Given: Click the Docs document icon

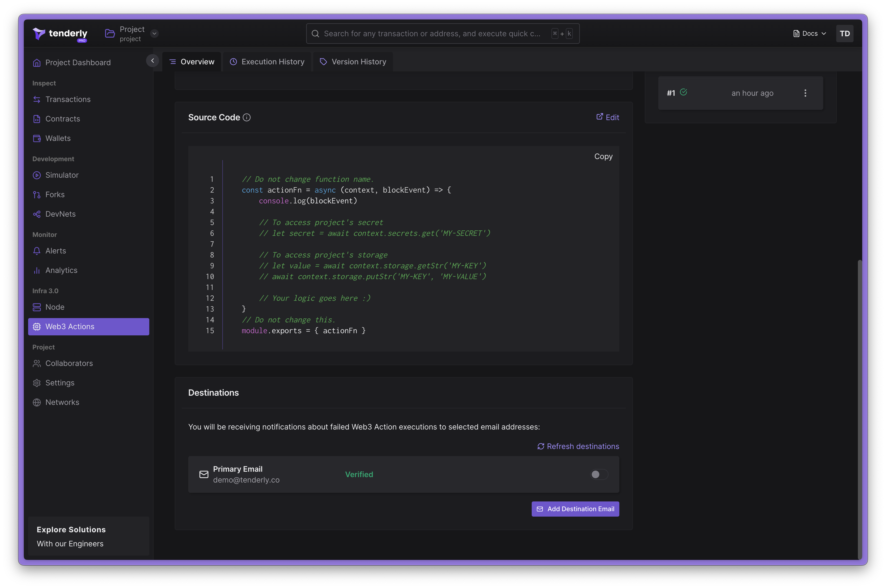Looking at the screenshot, I should point(796,34).
